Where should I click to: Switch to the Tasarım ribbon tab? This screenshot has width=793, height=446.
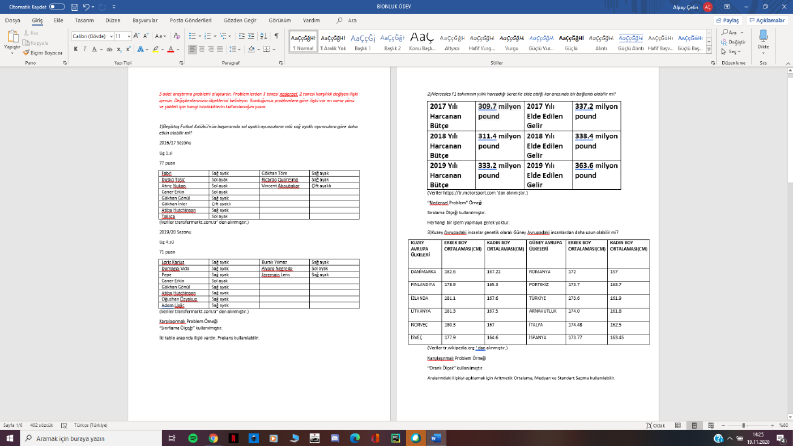point(84,20)
